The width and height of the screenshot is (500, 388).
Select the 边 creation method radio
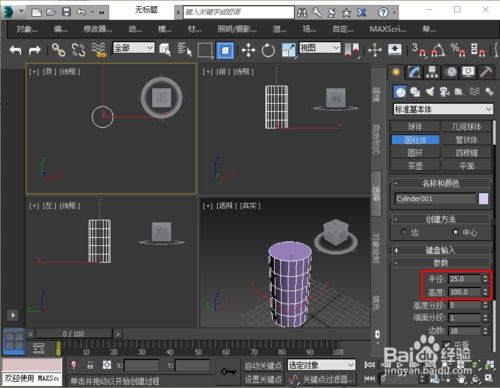pyautogui.click(x=404, y=232)
